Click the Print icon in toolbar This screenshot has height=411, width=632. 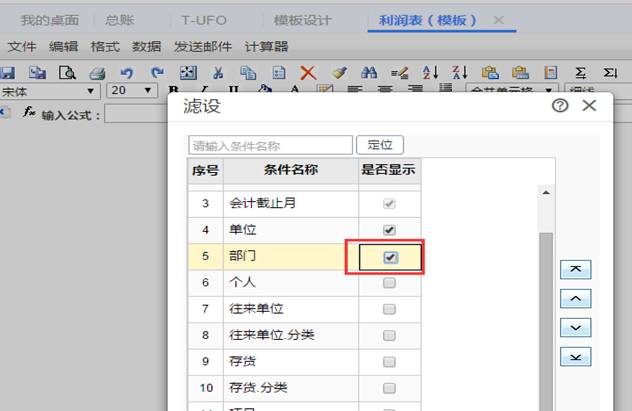97,73
